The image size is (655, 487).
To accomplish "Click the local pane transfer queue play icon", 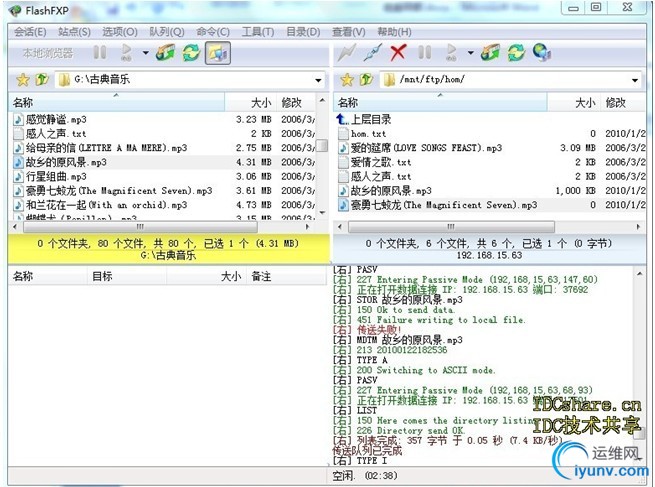I will (x=126, y=53).
